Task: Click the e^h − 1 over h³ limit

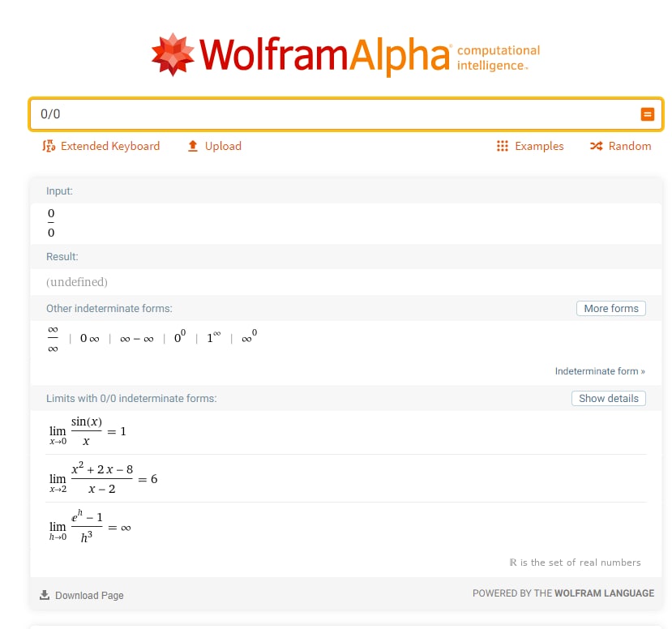Action: pyautogui.click(x=90, y=527)
